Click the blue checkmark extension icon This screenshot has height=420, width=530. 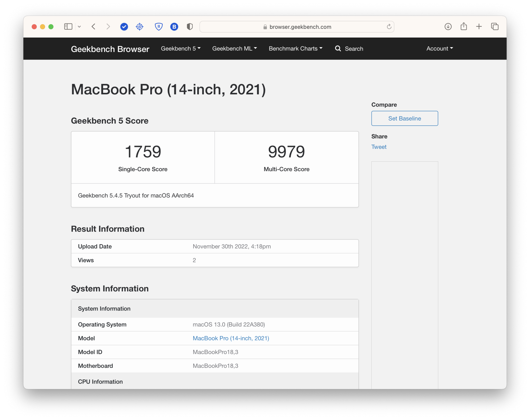click(124, 27)
